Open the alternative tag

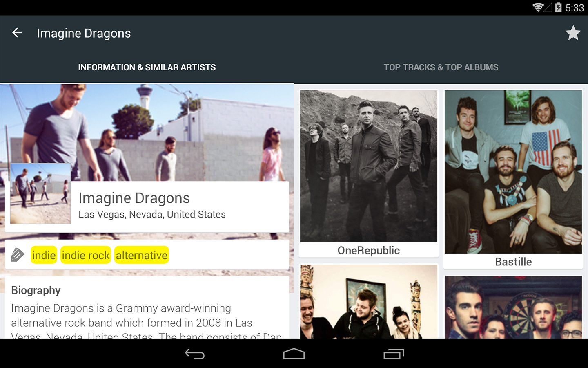click(x=142, y=255)
